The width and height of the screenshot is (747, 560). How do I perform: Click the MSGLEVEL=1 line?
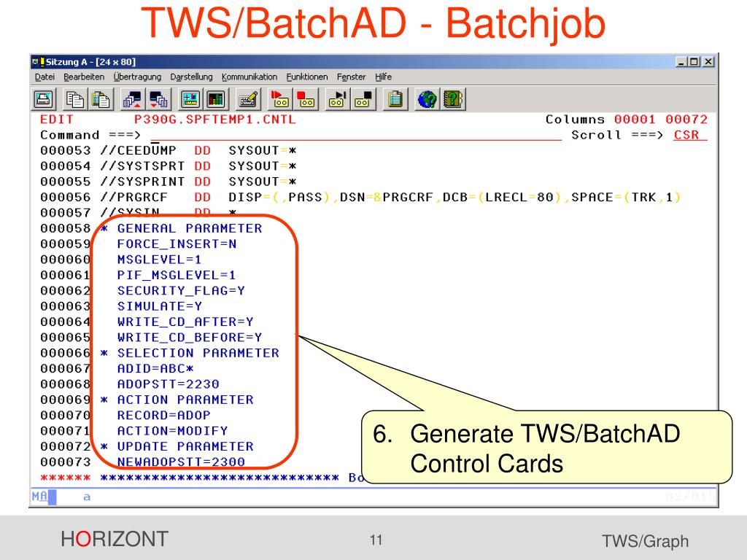tap(159, 260)
